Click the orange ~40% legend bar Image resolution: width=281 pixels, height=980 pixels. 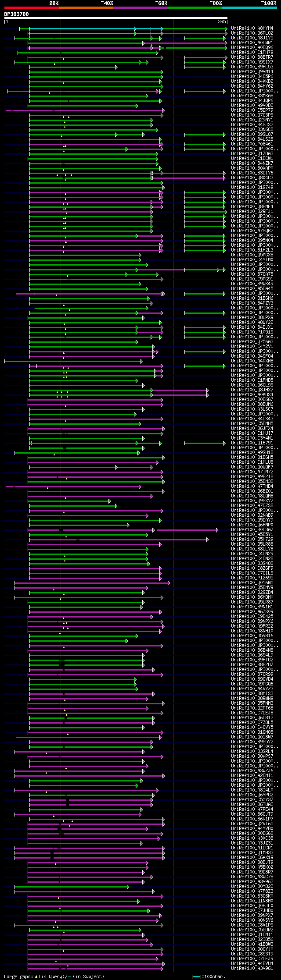[x=86, y=8]
